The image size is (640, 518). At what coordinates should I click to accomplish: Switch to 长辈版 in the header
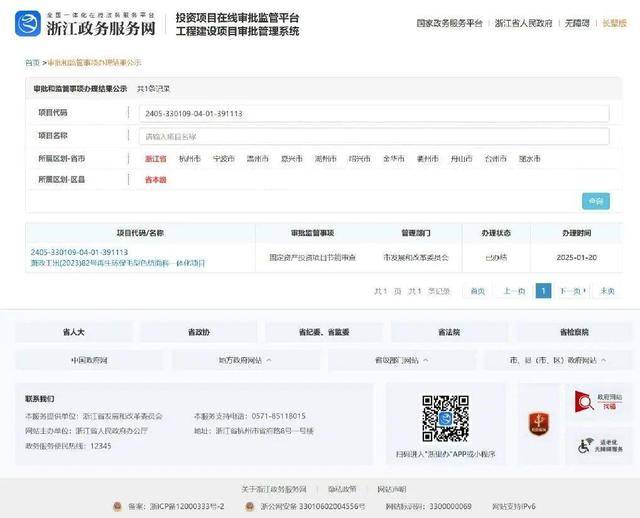click(x=611, y=22)
